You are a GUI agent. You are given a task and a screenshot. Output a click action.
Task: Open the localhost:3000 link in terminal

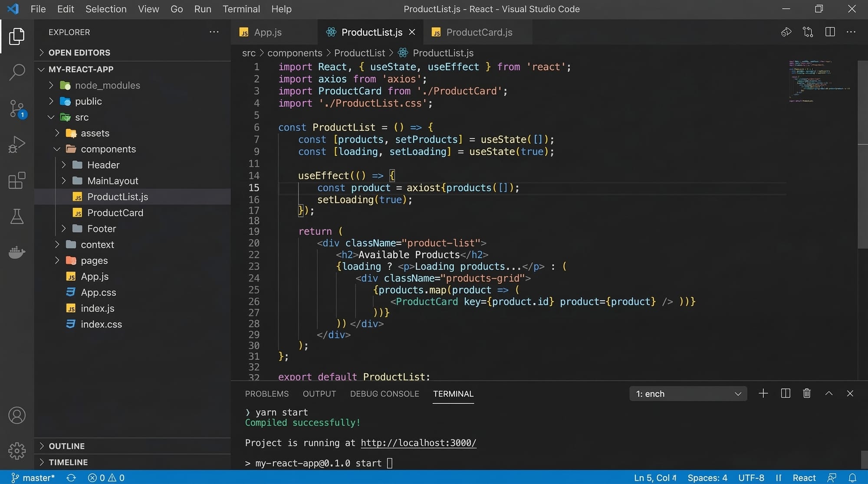pyautogui.click(x=418, y=443)
